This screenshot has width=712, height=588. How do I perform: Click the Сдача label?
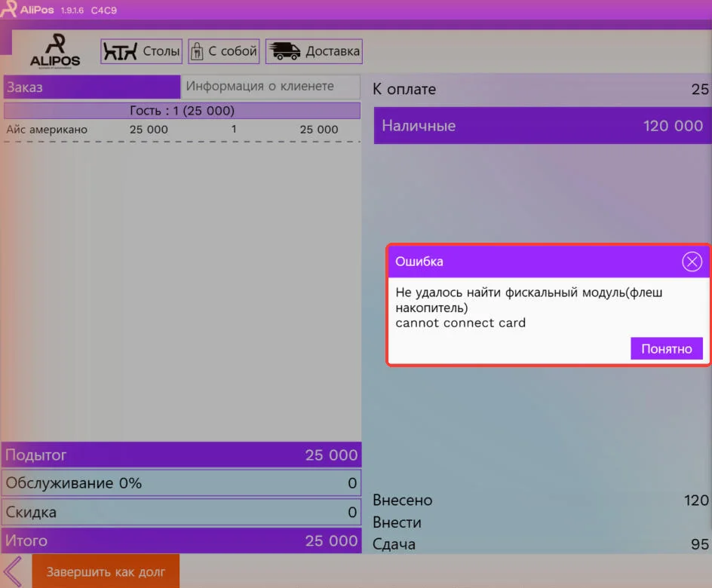[x=394, y=544]
